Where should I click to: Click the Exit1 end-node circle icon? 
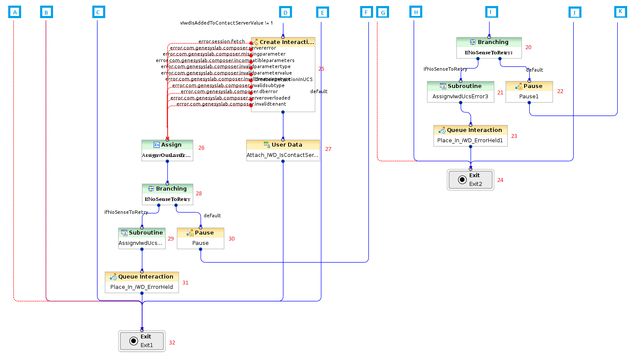[134, 341]
